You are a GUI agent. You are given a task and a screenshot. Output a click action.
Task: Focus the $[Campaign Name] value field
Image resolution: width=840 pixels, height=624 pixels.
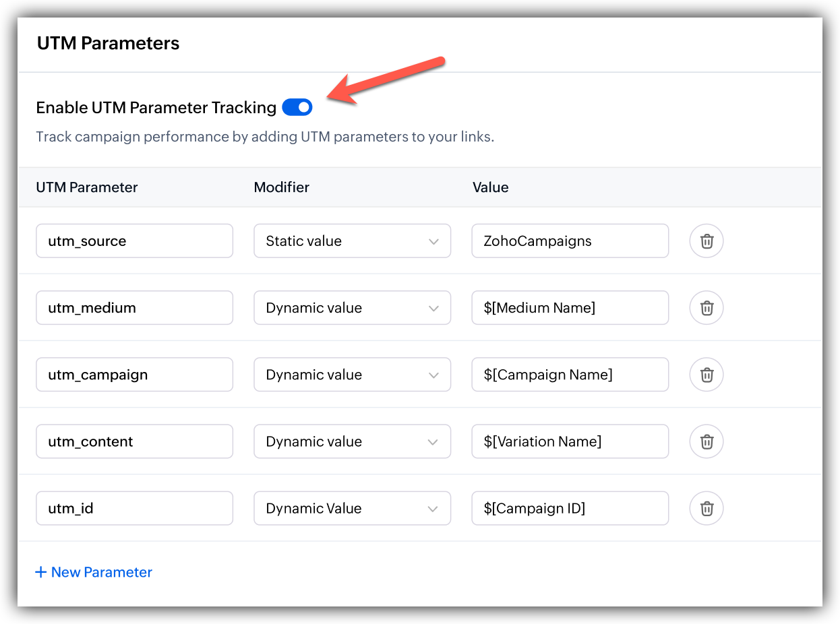(x=570, y=375)
